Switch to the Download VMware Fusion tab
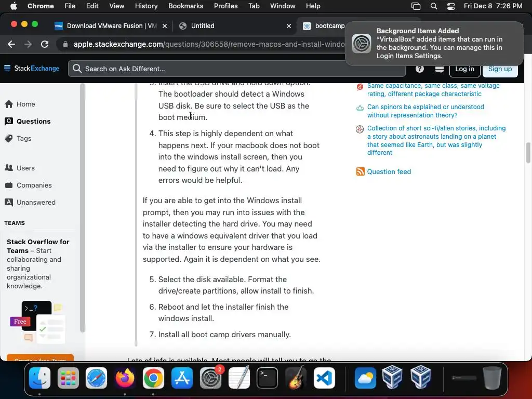This screenshot has width=532, height=399. click(111, 26)
